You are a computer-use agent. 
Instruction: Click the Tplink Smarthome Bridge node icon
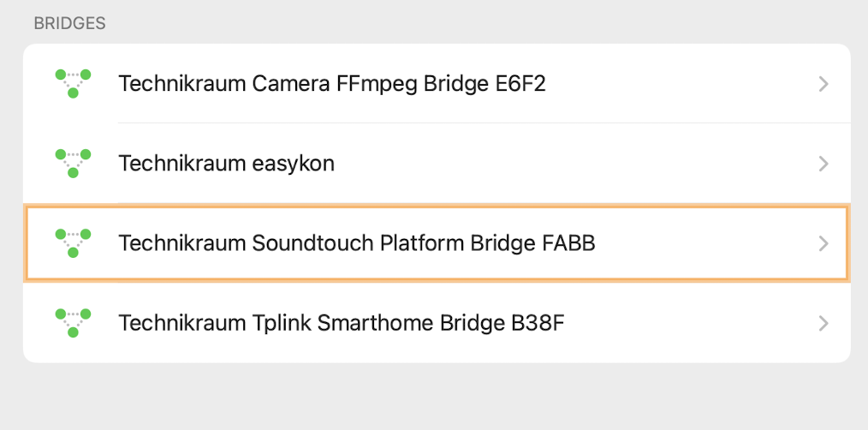[x=73, y=323]
